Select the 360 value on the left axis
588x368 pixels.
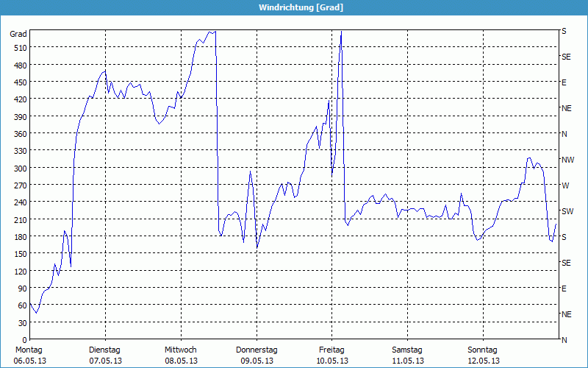[x=19, y=134]
